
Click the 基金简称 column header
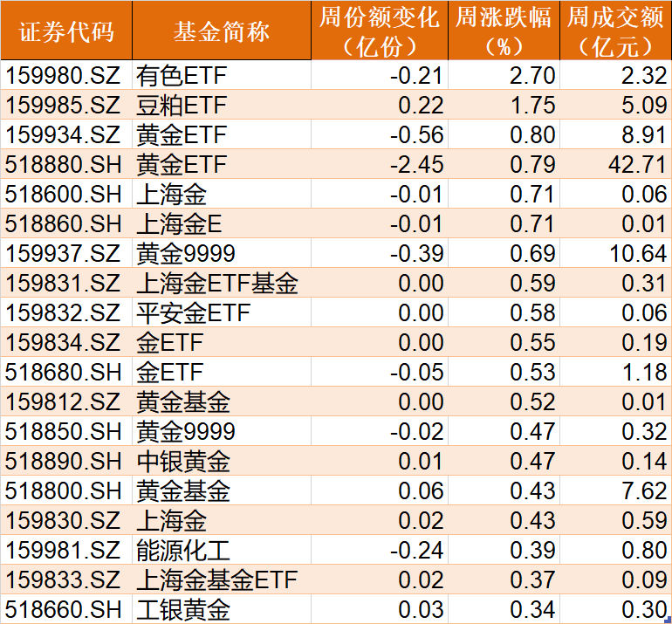(x=222, y=31)
